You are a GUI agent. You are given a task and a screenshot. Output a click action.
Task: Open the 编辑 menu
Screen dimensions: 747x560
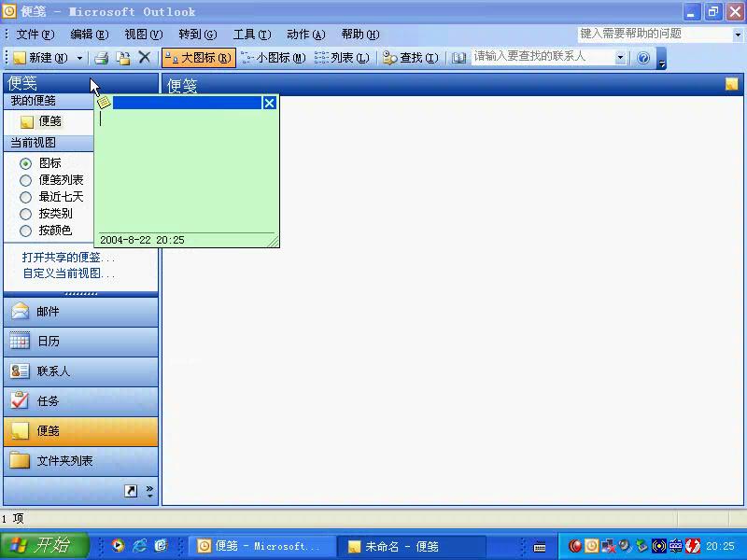(89, 35)
